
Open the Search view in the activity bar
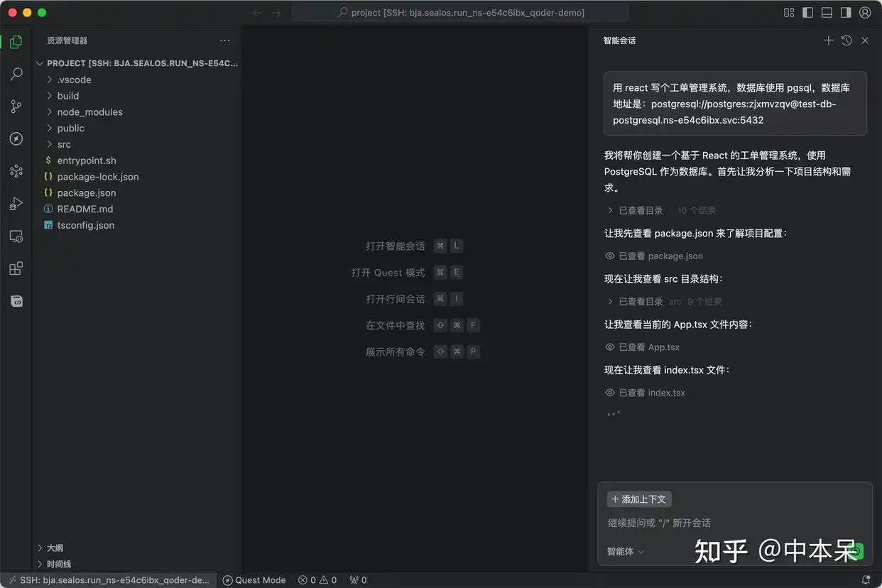point(16,73)
